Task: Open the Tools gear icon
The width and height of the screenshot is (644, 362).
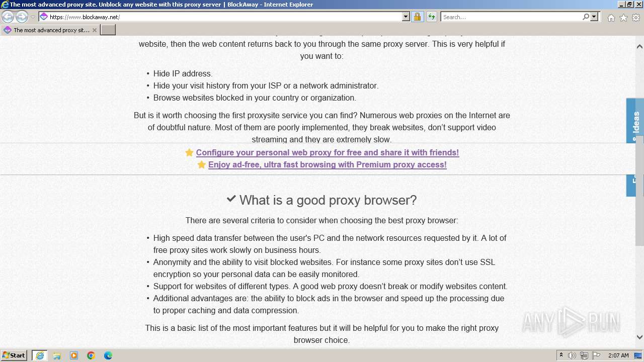Action: click(x=636, y=18)
